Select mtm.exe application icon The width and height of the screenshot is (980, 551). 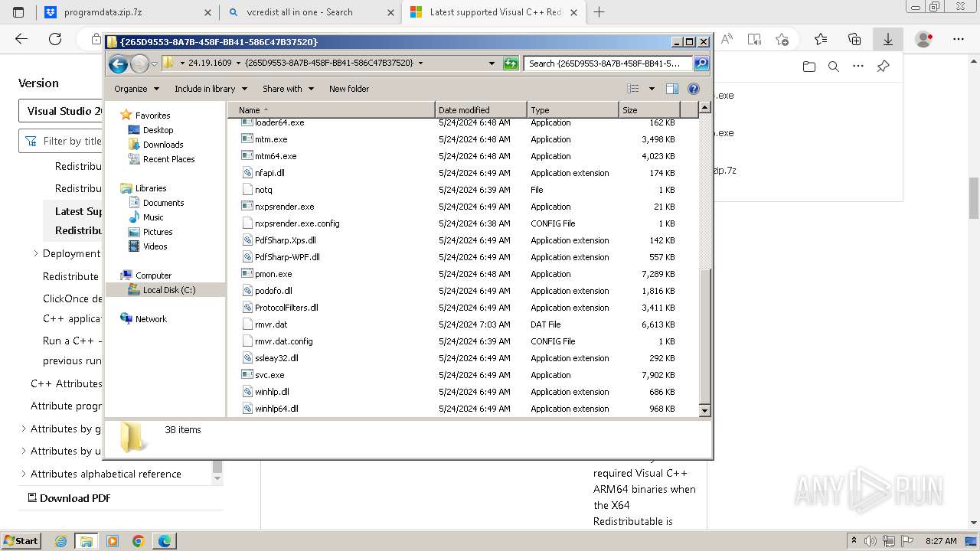(x=247, y=139)
